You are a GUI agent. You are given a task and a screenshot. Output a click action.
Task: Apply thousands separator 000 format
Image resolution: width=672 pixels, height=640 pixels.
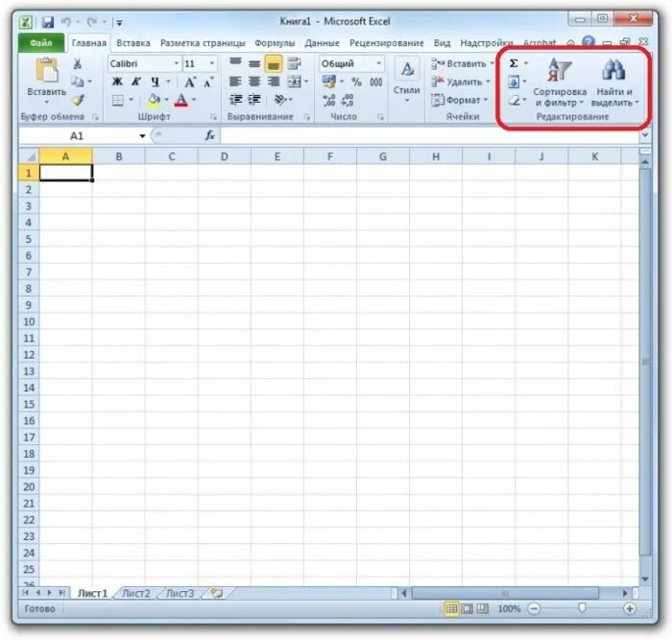376,82
